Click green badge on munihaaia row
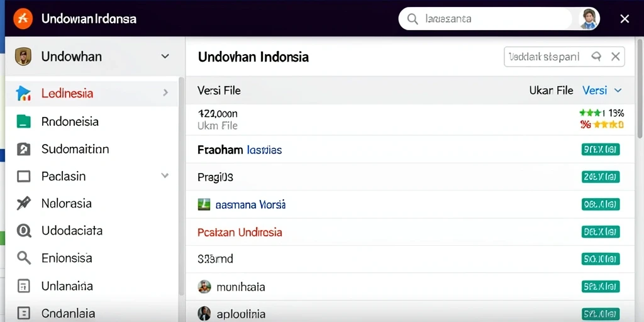This screenshot has height=322, width=644. [x=601, y=287]
